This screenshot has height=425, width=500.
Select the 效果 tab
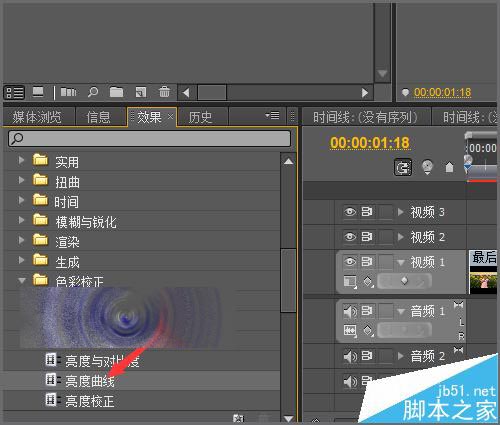(149, 117)
